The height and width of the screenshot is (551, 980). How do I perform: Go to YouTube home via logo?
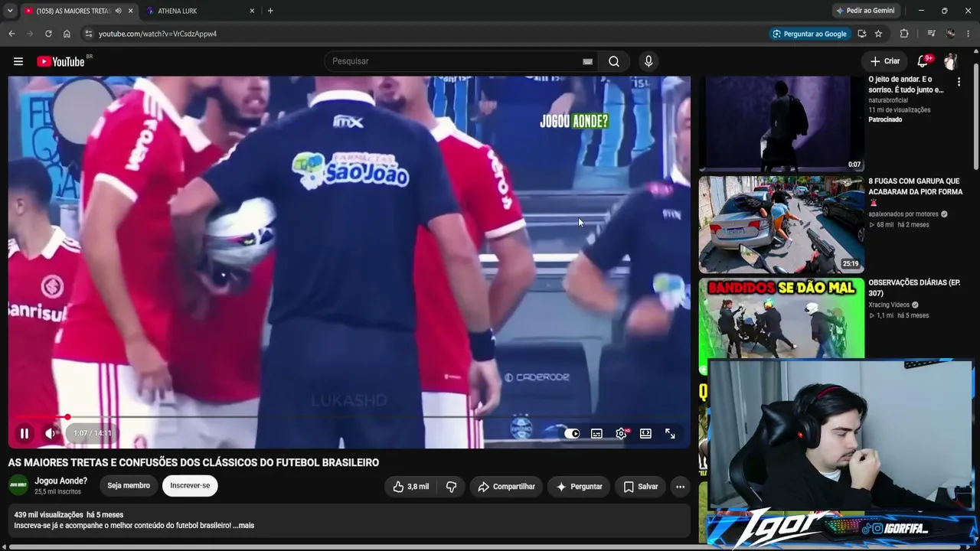click(x=61, y=61)
